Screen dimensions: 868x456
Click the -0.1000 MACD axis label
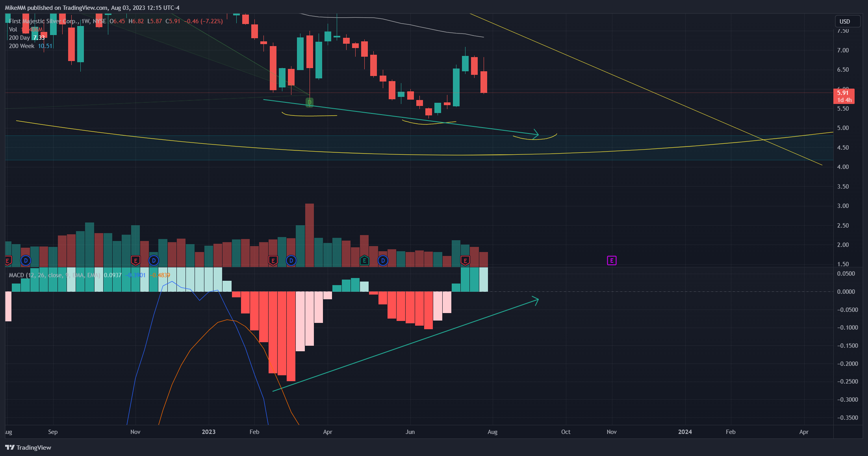848,328
